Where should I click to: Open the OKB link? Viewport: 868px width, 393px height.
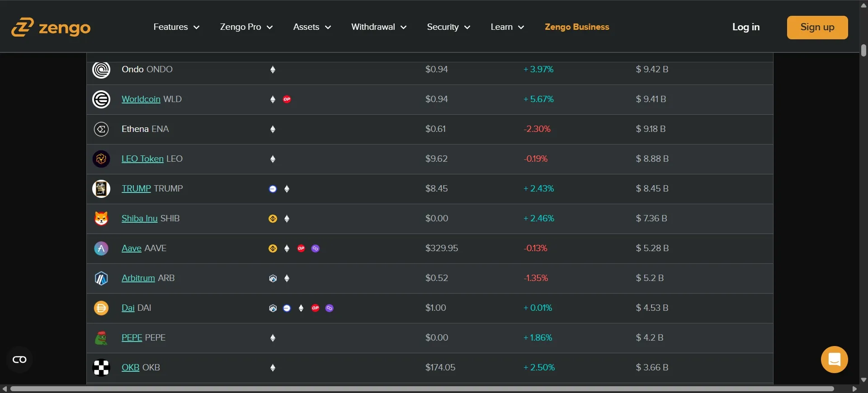[130, 368]
